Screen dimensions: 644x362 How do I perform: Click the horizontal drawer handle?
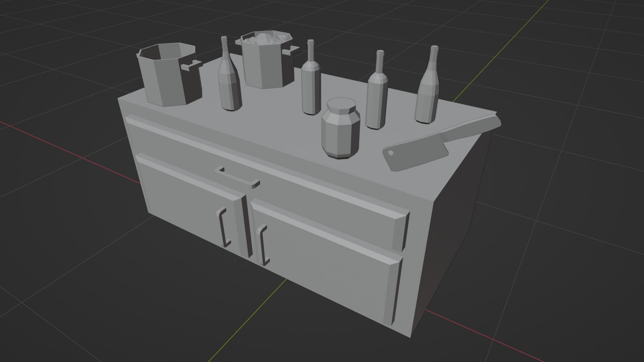point(237,177)
